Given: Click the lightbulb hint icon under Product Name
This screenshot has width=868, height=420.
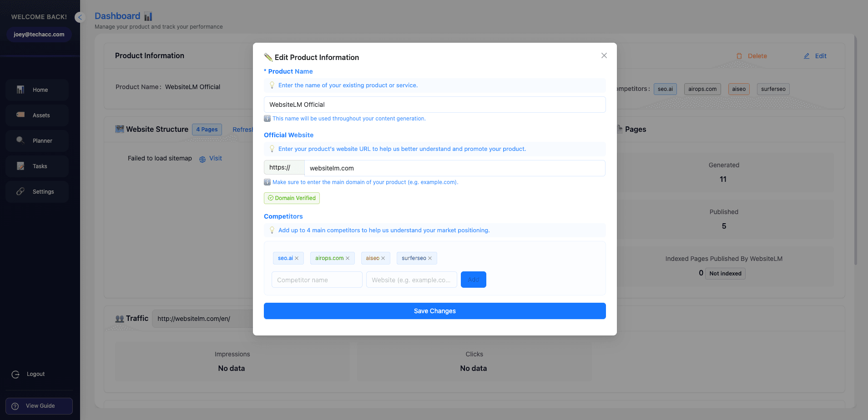Looking at the screenshot, I should [272, 85].
